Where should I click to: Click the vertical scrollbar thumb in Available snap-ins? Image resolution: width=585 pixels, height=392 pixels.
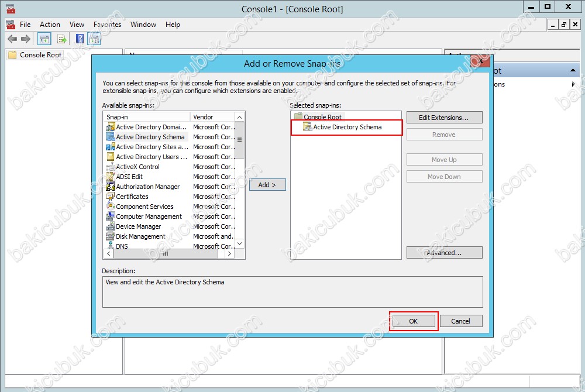(x=239, y=140)
